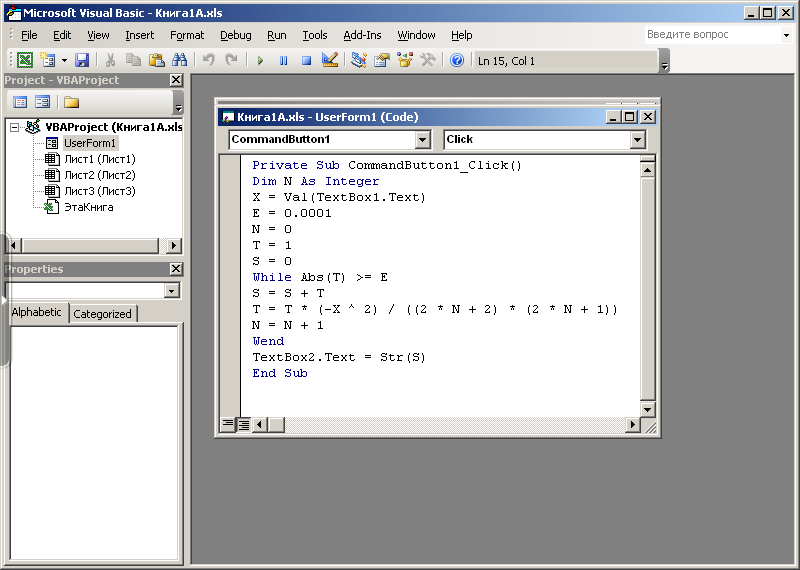Open the View menu
This screenshot has height=570, width=800.
point(98,35)
